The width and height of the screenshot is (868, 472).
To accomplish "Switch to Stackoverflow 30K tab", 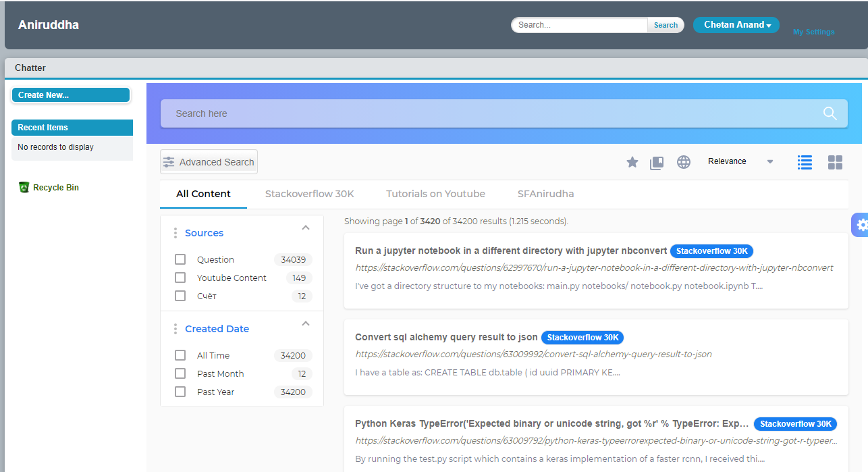I will 309,194.
